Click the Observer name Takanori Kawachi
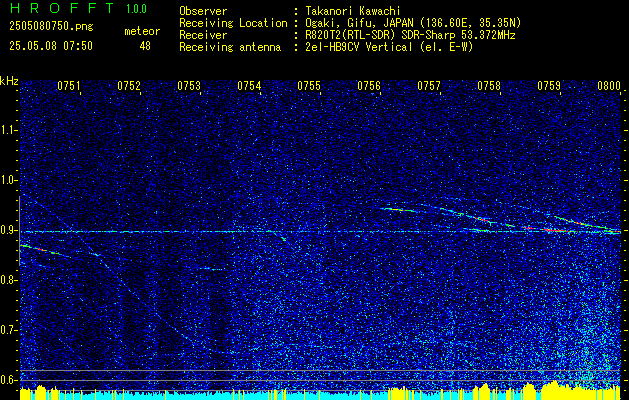629x400 pixels. coord(353,11)
